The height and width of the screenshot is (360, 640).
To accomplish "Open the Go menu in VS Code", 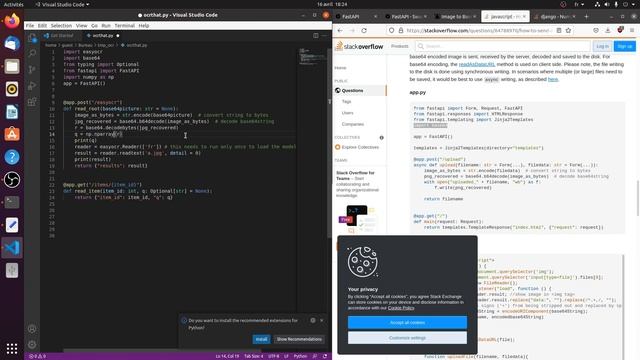I will pyautogui.click(x=94, y=26).
